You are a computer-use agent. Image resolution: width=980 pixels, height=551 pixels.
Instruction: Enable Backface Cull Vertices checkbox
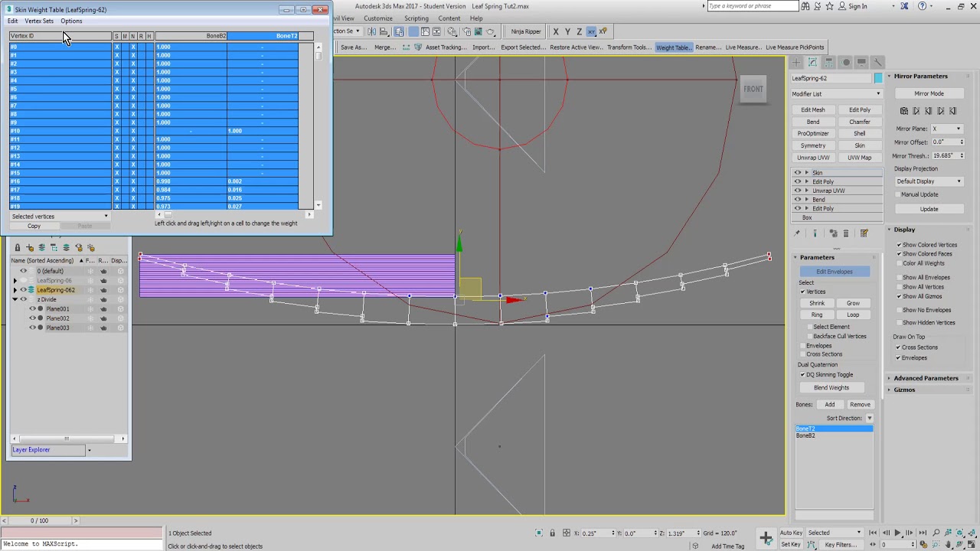coord(809,336)
